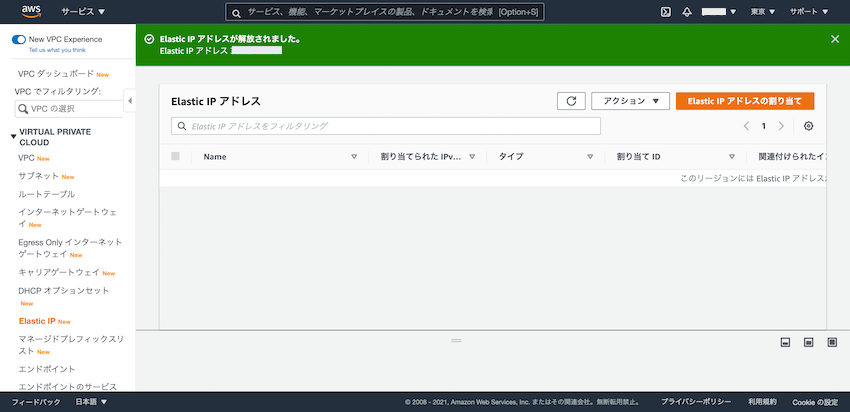Toggle New VPC Experience switch

tap(19, 39)
